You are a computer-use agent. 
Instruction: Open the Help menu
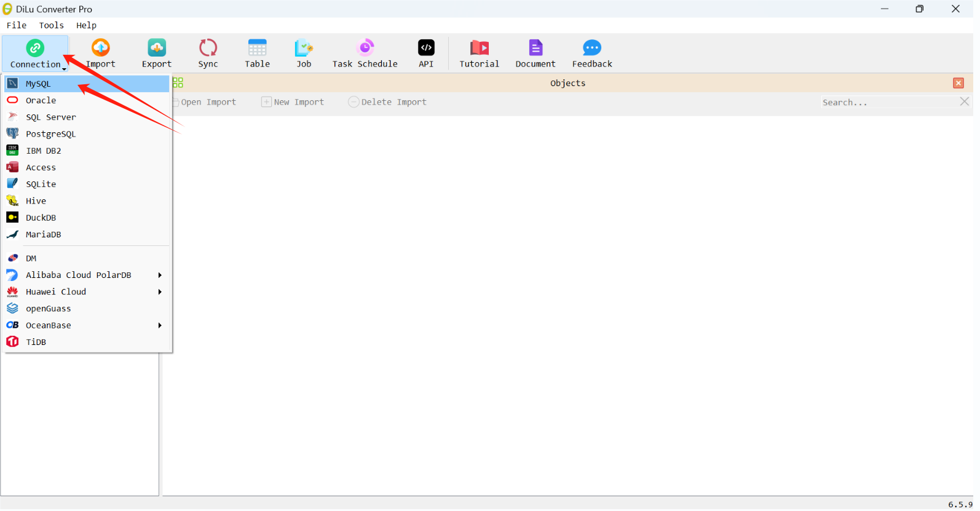(86, 25)
